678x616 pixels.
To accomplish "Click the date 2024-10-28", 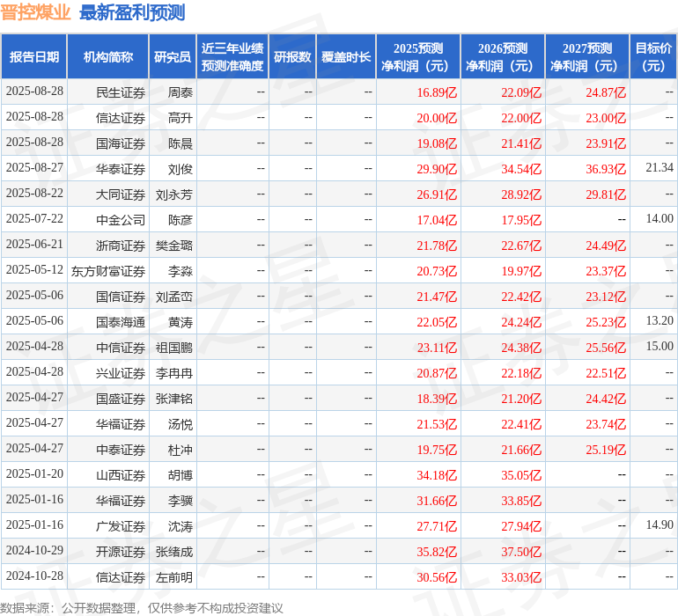I will pyautogui.click(x=34, y=576).
